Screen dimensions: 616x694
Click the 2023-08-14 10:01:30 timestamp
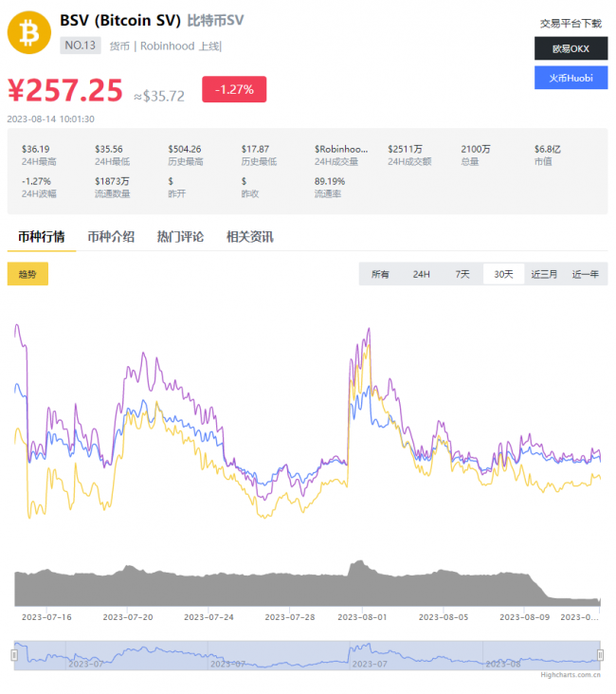pos(51,119)
